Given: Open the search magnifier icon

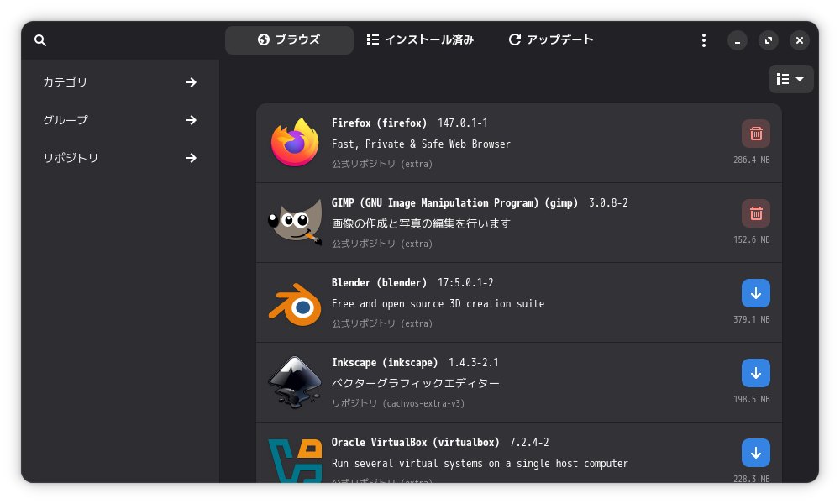Looking at the screenshot, I should (x=40, y=40).
